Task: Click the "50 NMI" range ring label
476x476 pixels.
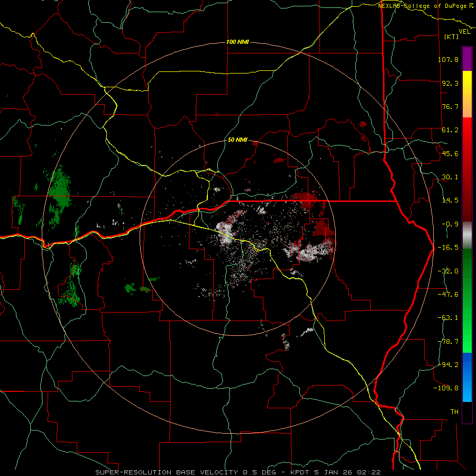Action: point(237,140)
